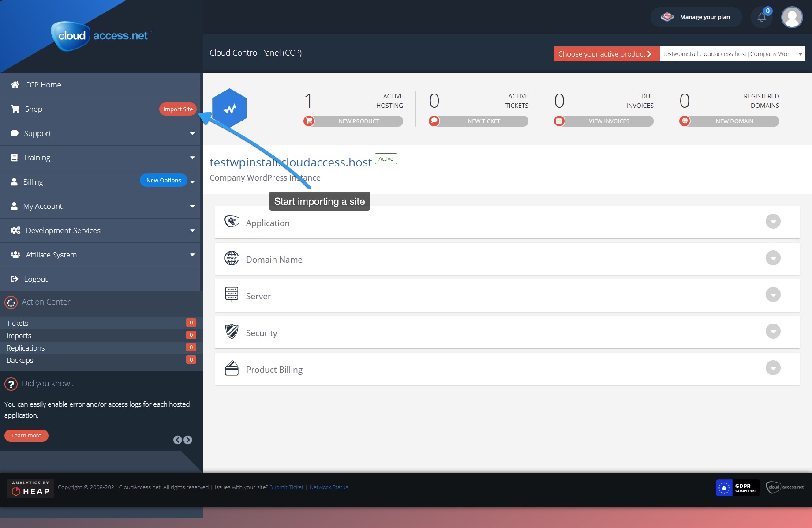Open the Network Status link
The image size is (812, 528).
pyautogui.click(x=329, y=487)
